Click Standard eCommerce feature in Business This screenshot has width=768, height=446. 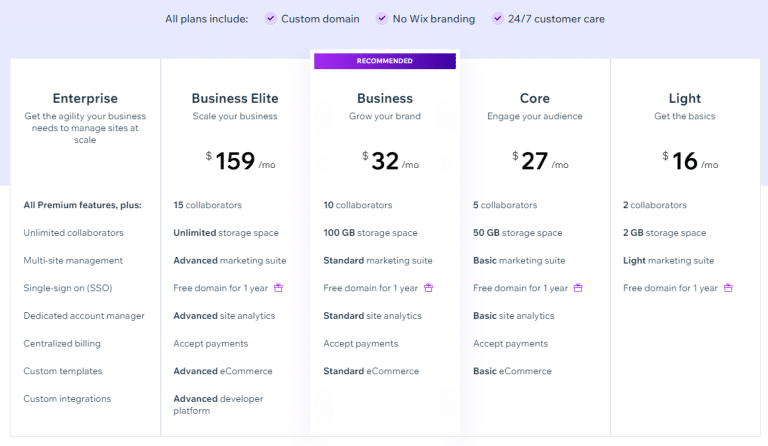point(371,371)
